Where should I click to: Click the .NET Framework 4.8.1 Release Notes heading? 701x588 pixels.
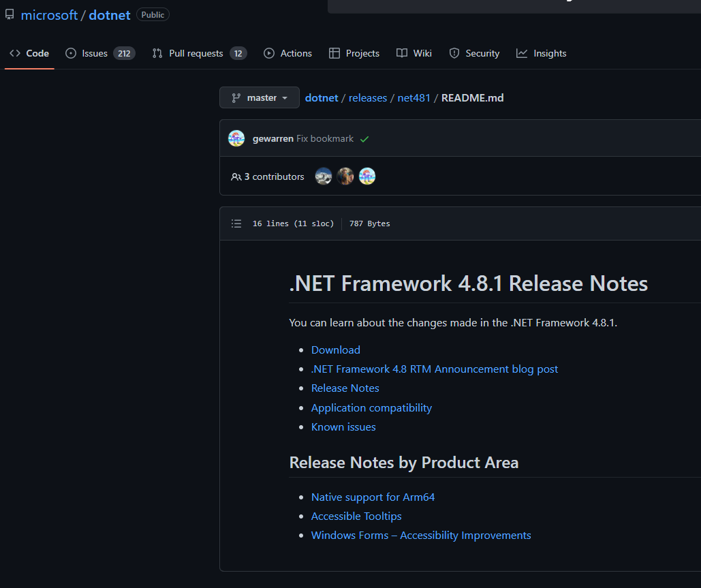coord(468,283)
